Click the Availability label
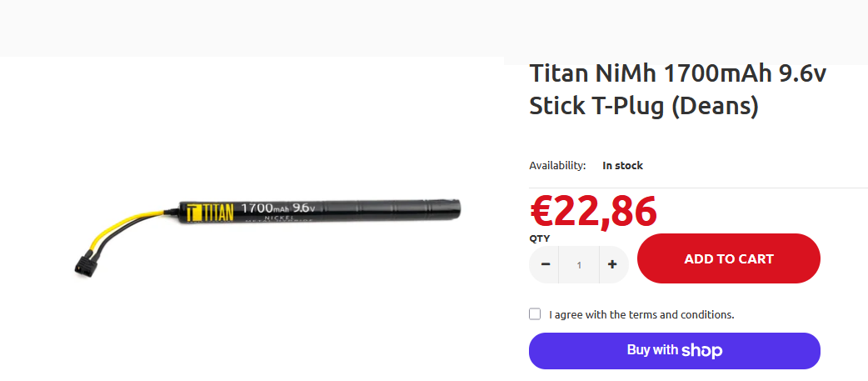 click(x=557, y=166)
